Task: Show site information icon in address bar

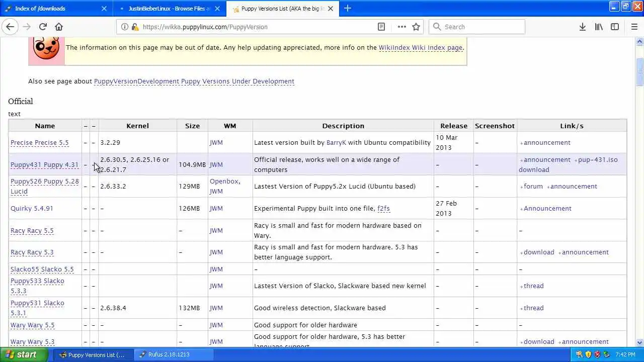Action: (x=125, y=27)
